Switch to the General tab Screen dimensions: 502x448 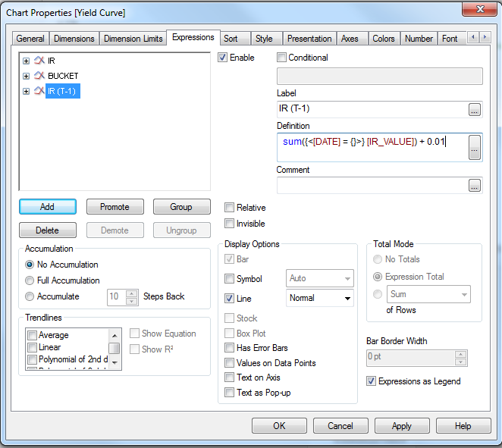point(30,39)
